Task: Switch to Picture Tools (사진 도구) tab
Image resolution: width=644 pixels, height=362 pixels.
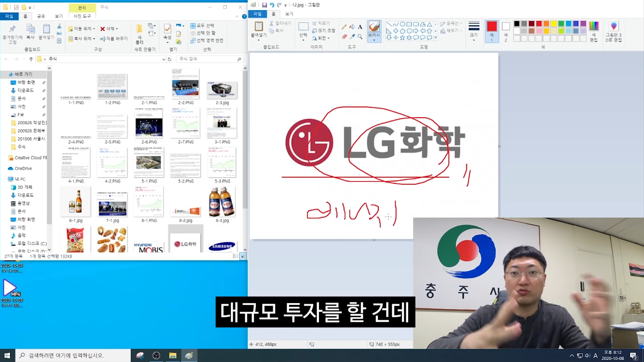Action: tap(82, 16)
